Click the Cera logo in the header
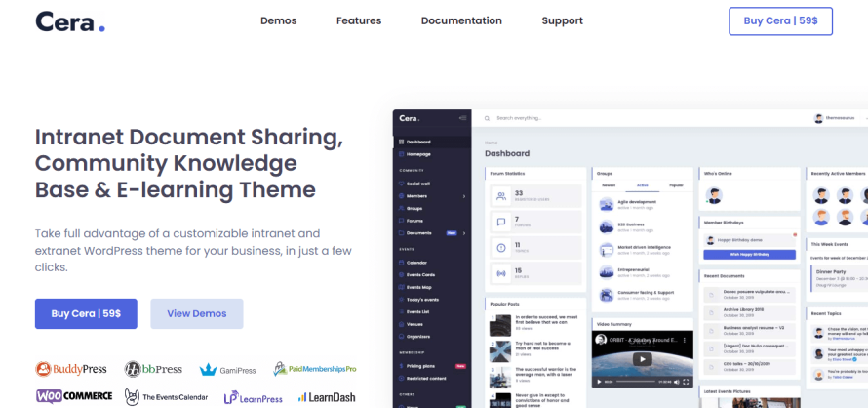 pos(70,21)
